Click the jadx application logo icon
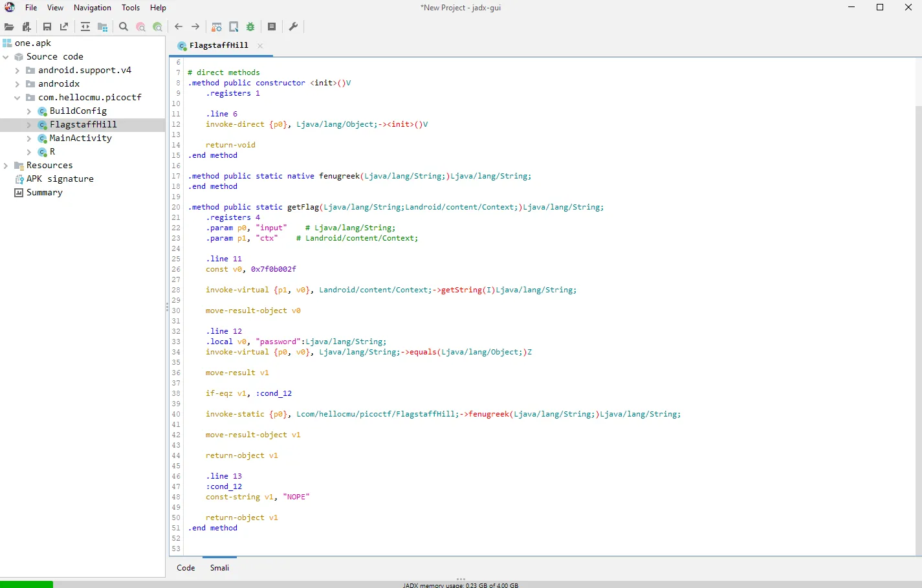 (10, 7)
